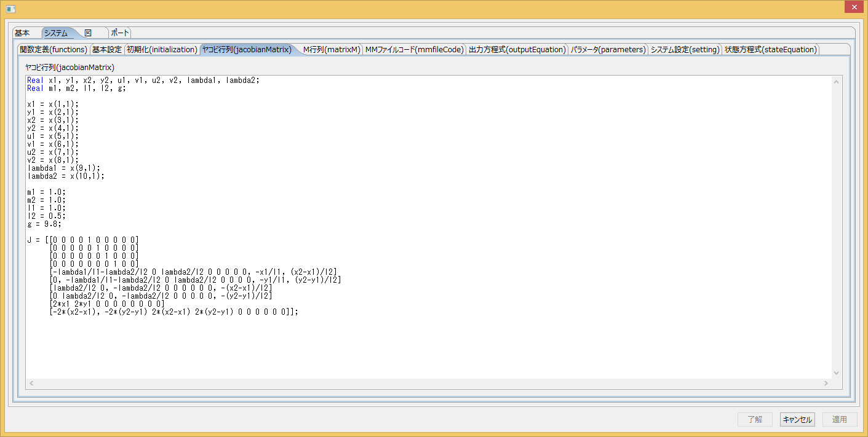Click the horizontal scrollbar right arrow

(x=826, y=383)
